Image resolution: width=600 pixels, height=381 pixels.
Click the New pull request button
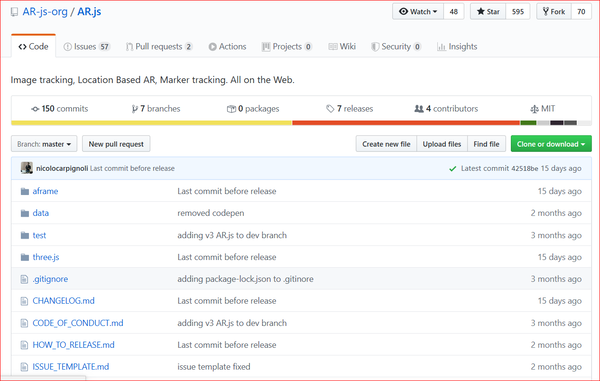point(116,144)
